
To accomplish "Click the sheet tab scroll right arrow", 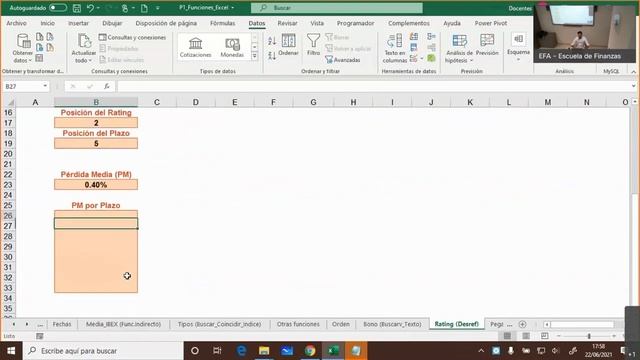I will pos(27,324).
